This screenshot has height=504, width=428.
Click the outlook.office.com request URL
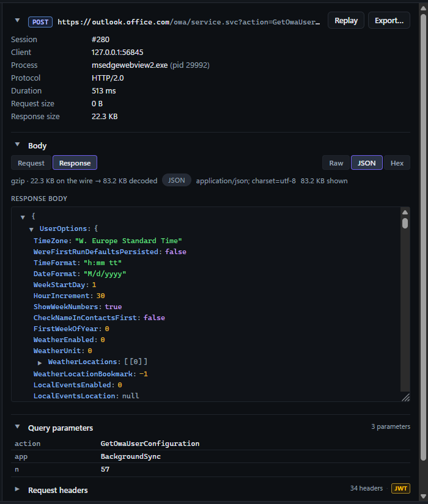(188, 22)
